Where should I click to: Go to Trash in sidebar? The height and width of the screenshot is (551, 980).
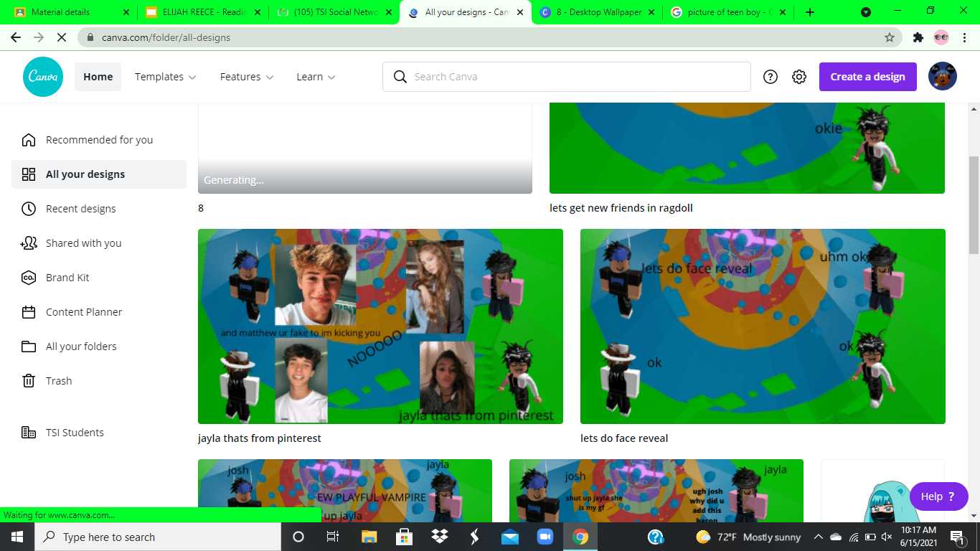58,381
